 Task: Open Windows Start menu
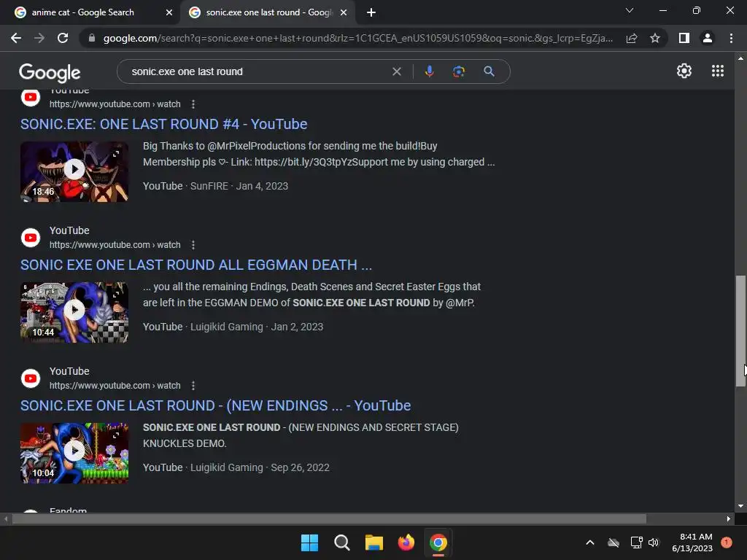point(309,542)
